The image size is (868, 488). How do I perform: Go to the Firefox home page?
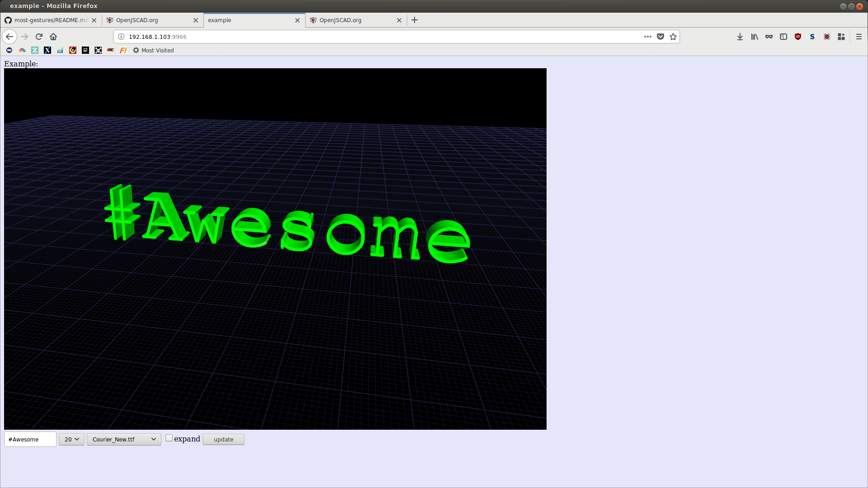(53, 37)
